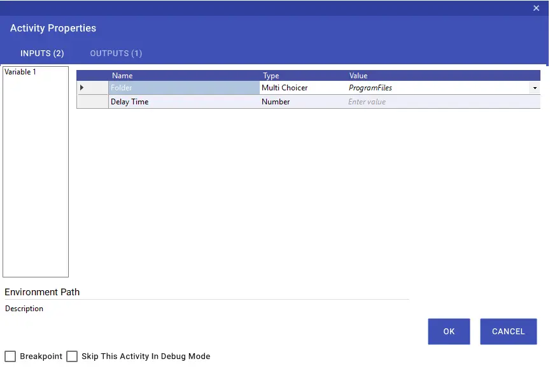Click the Description label

[x=24, y=309]
